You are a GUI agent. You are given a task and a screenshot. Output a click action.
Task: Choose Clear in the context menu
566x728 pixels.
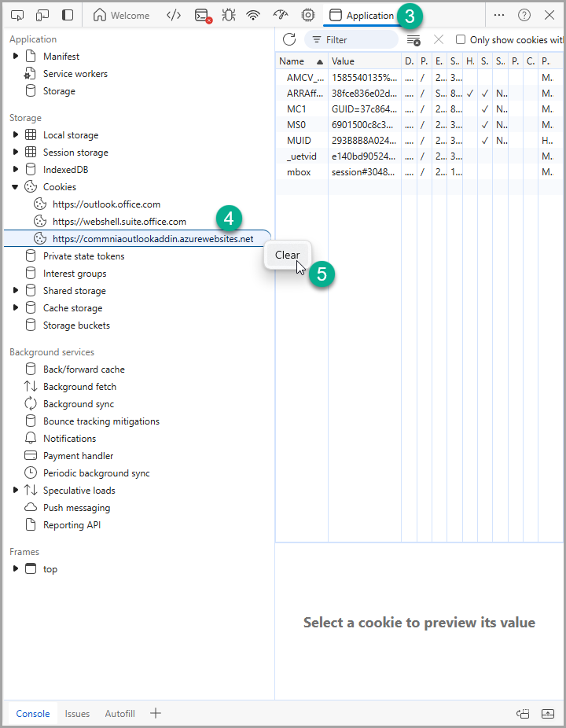point(288,255)
